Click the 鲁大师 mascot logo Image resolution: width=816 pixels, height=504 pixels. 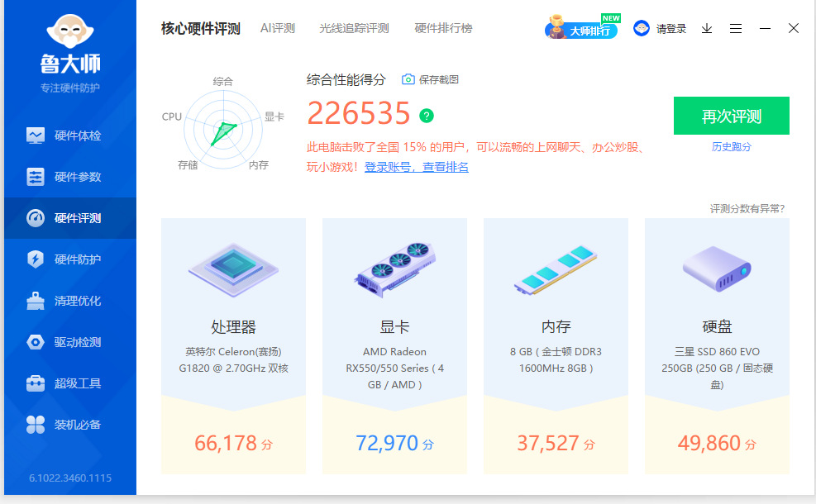pyautogui.click(x=69, y=31)
